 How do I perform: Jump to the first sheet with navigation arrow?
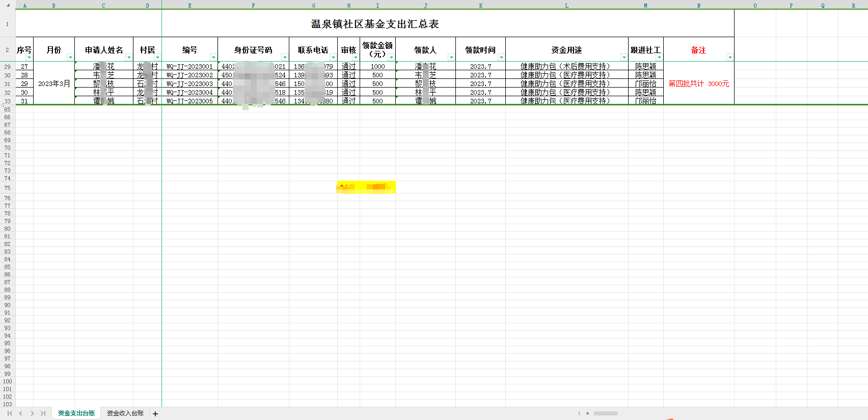click(x=10, y=413)
